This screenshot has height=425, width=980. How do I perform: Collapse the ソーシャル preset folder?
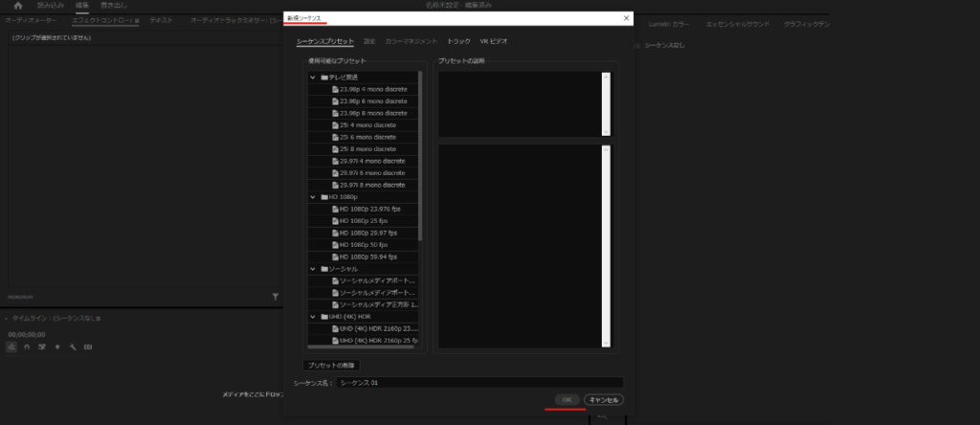click(313, 269)
